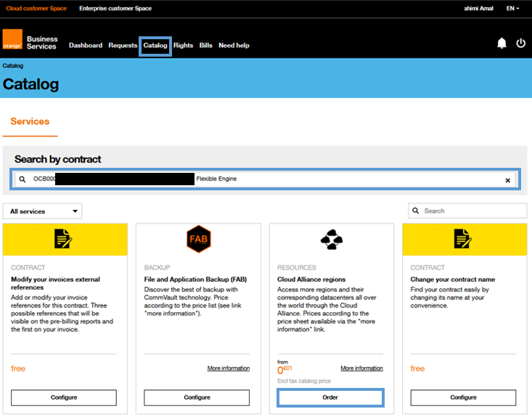Click the BACKUP category label
532x417 pixels.
pyautogui.click(x=157, y=267)
